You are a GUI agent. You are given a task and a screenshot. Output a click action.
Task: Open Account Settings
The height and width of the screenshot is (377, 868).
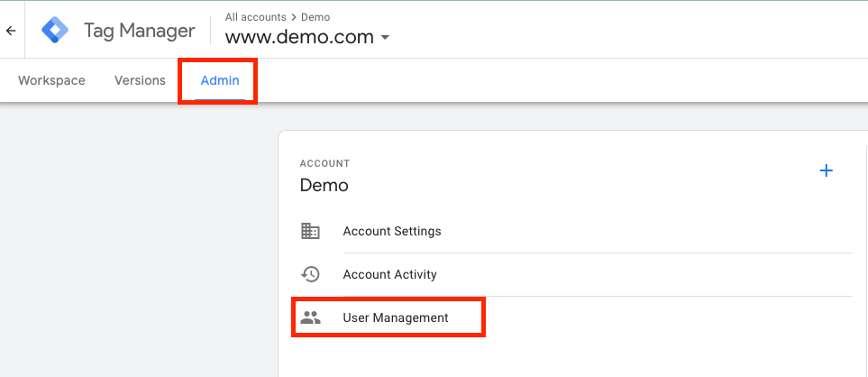pyautogui.click(x=392, y=231)
